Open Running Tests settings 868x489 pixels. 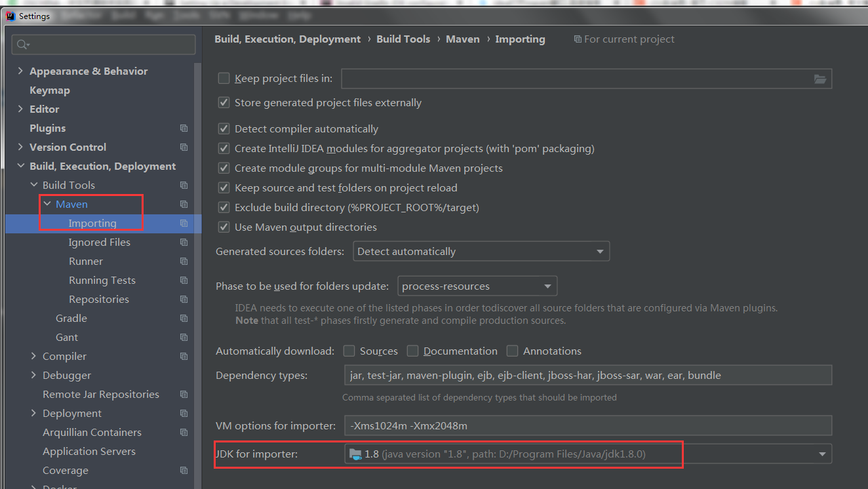click(x=102, y=281)
